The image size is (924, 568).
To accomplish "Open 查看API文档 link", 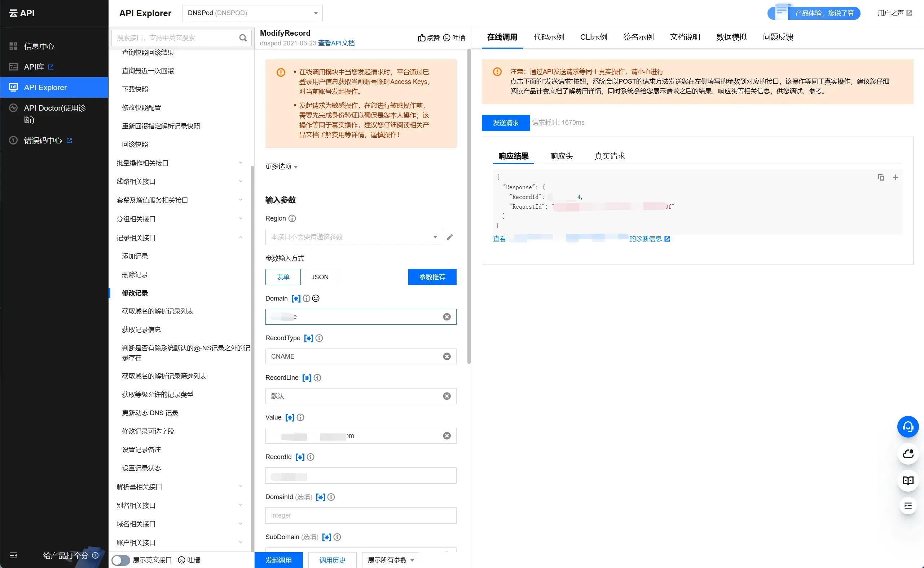I will (x=336, y=43).
